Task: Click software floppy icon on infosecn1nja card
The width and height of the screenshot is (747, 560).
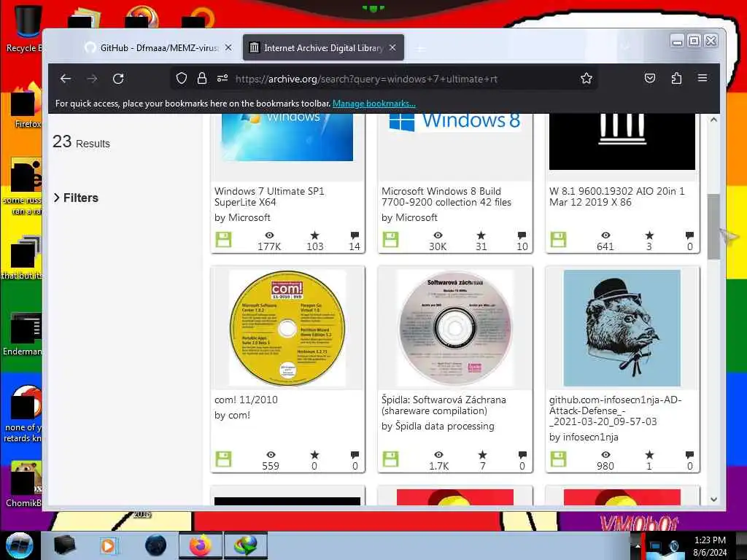Action: point(558,459)
